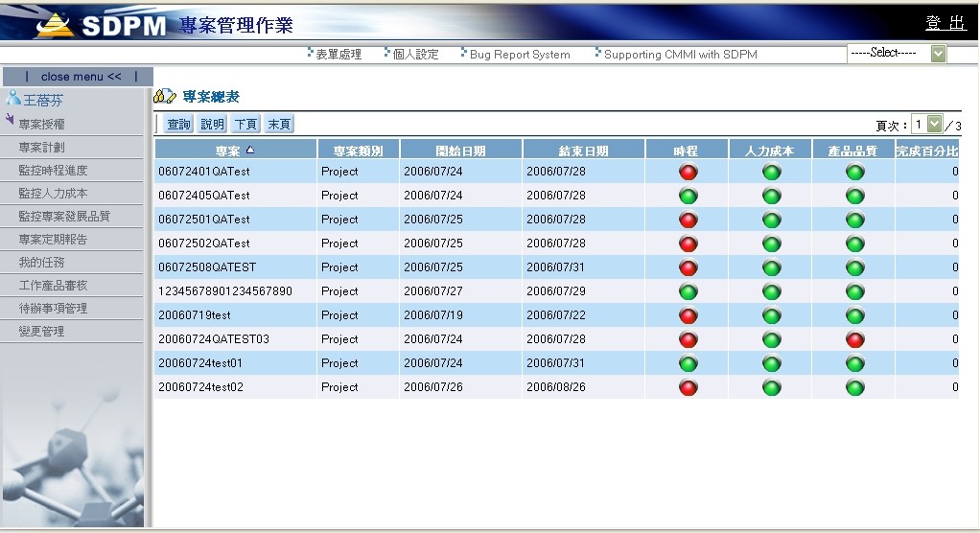Open 監控人力成本 sidebar menu item
Viewport: 980px width, 533px height.
(53, 194)
